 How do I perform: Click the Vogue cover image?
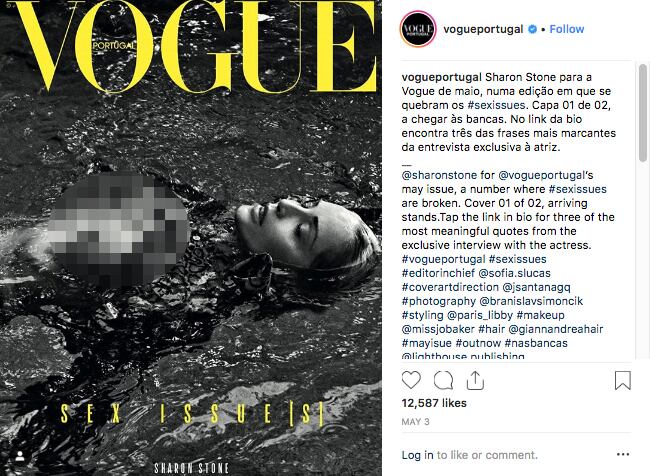tap(191, 238)
